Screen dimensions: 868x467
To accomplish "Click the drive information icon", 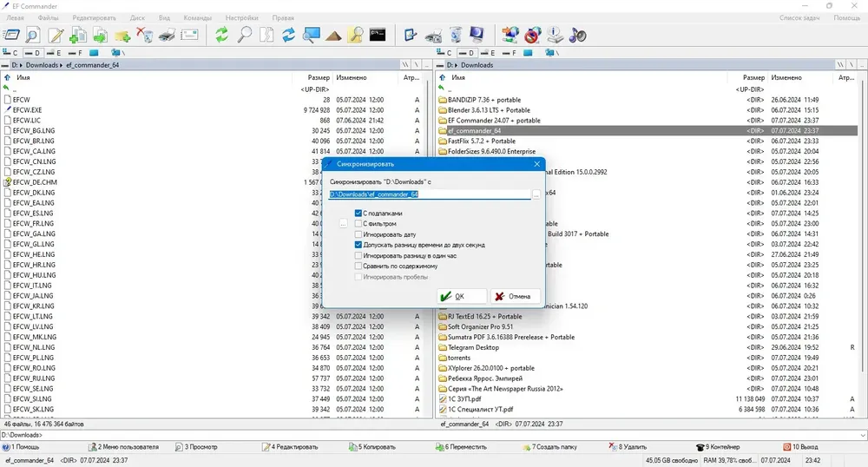I will (556, 36).
